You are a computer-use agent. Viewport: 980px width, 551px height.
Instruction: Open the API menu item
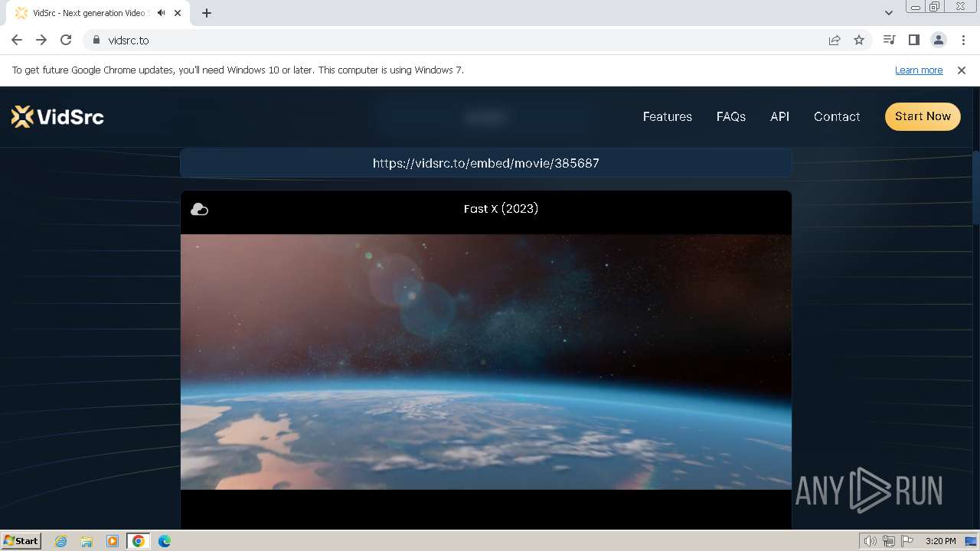[779, 116]
